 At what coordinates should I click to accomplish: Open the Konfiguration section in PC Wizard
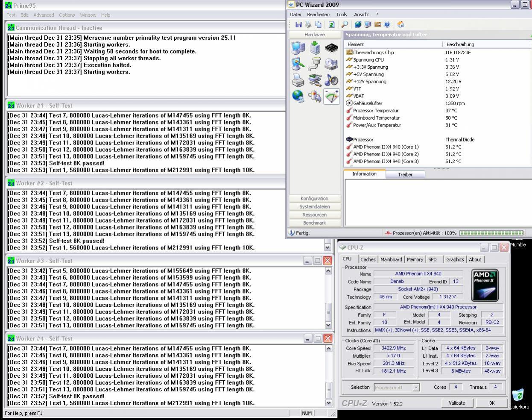click(315, 199)
